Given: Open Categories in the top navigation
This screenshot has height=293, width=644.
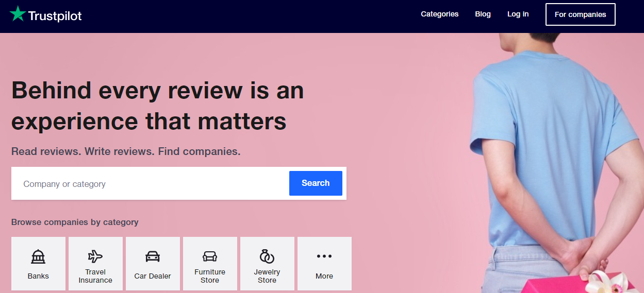Looking at the screenshot, I should (x=440, y=14).
